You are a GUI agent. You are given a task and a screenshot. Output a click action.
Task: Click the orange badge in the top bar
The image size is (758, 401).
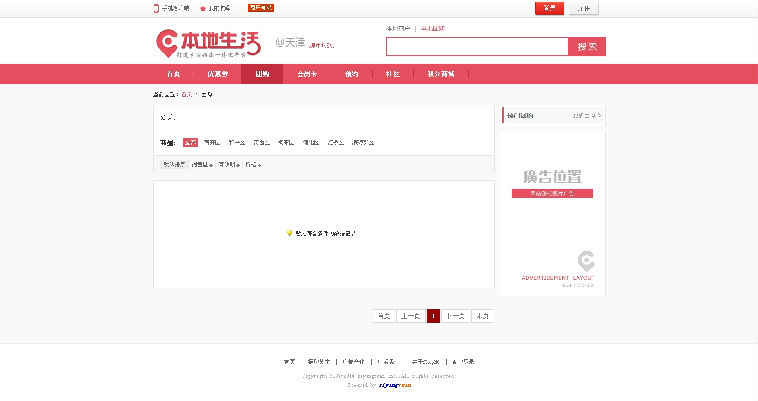(261, 8)
